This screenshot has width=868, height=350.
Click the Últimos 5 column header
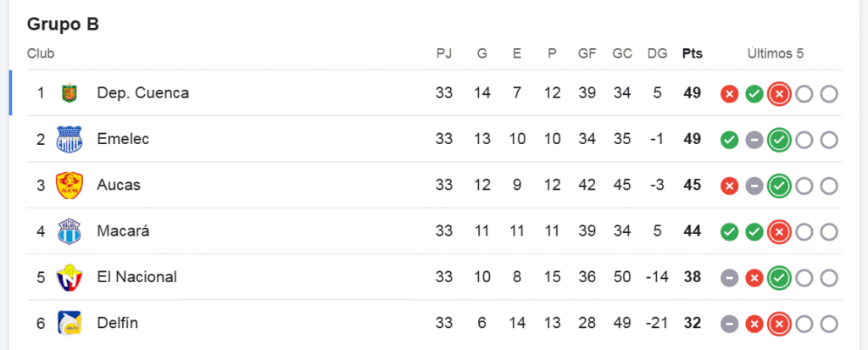[x=775, y=53]
